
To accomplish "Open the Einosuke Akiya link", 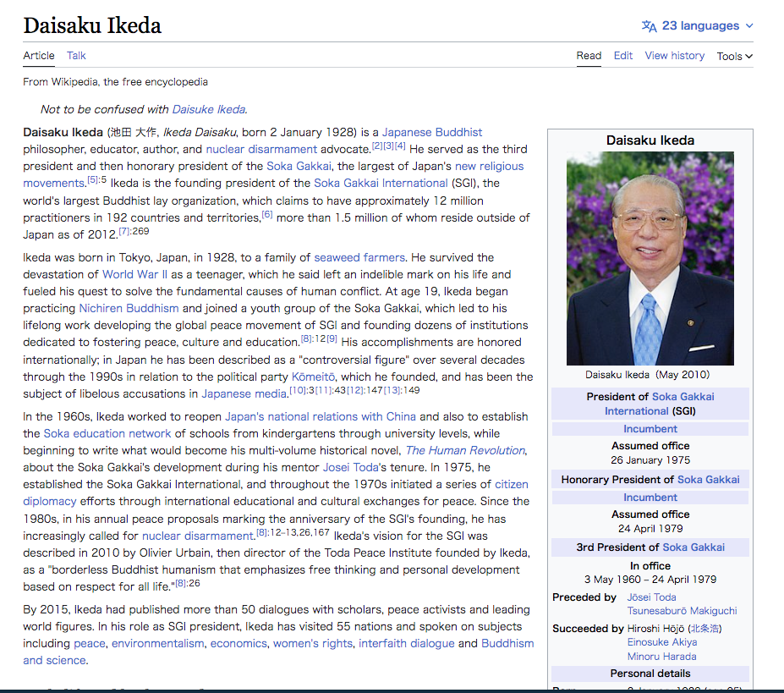I will (662, 642).
